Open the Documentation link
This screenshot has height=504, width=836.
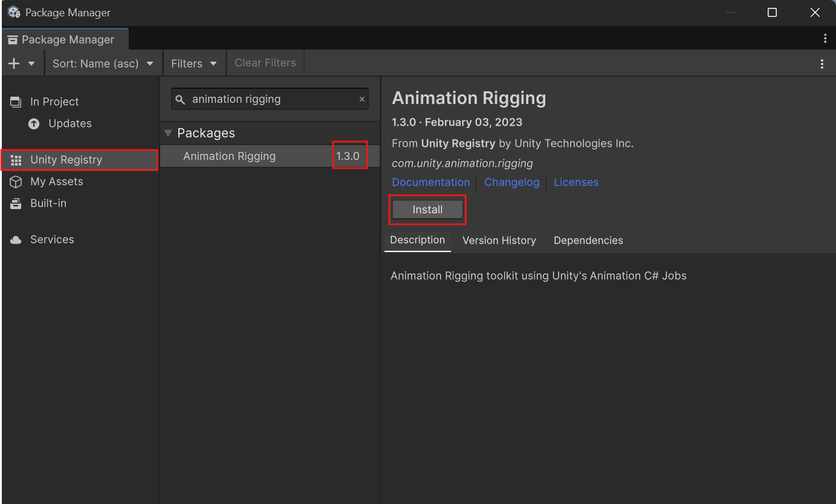pyautogui.click(x=430, y=182)
